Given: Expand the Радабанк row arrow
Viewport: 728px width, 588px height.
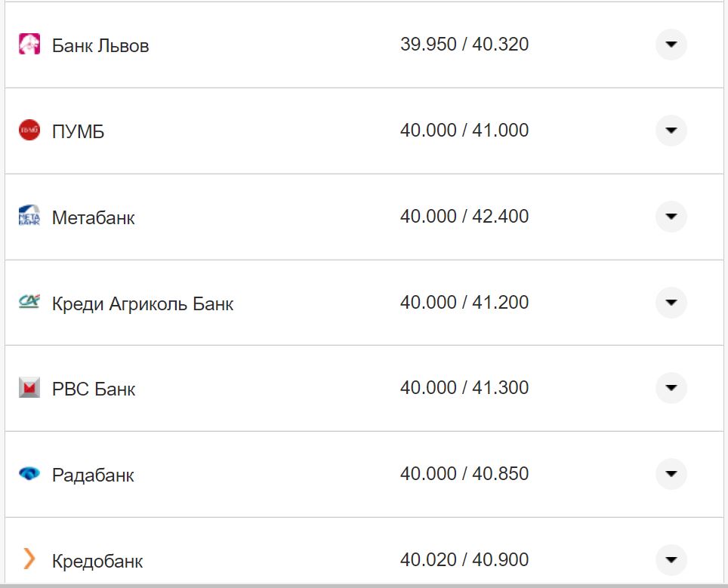Looking at the screenshot, I should coord(671,474).
